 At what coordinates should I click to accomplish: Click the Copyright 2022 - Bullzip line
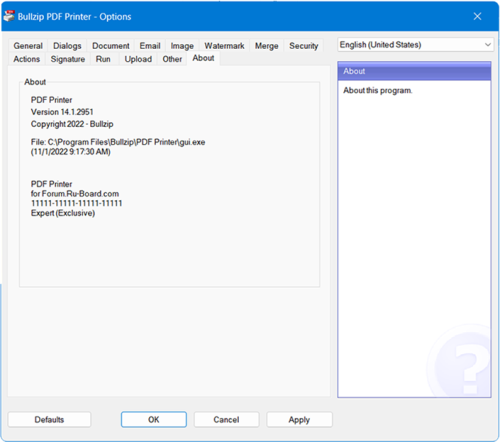point(72,124)
